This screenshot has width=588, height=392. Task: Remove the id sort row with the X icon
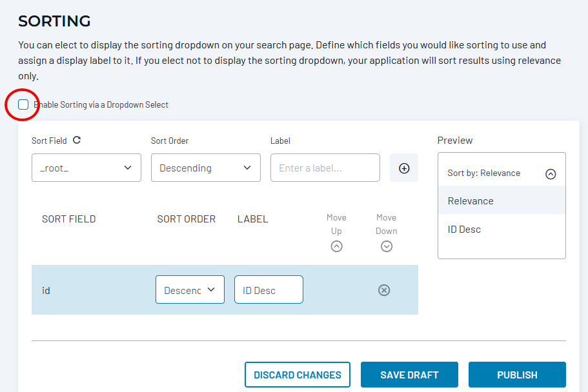click(x=384, y=290)
